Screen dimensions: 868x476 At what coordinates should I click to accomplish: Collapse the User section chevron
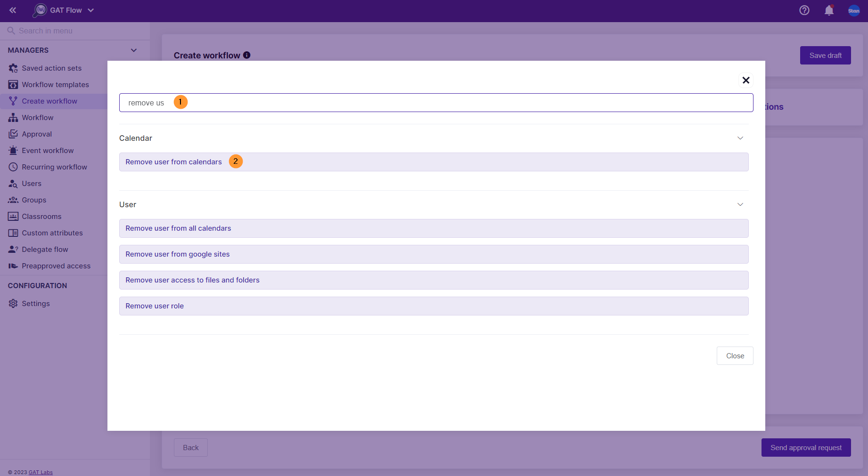[740, 204]
